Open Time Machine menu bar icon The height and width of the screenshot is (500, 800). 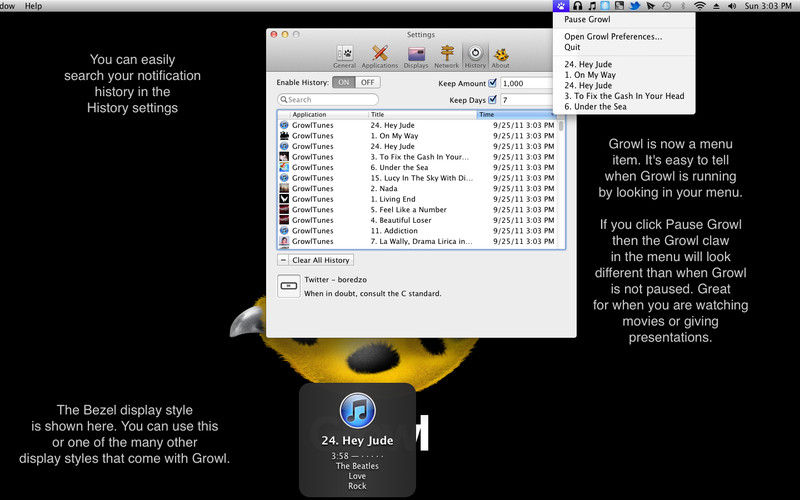click(667, 6)
